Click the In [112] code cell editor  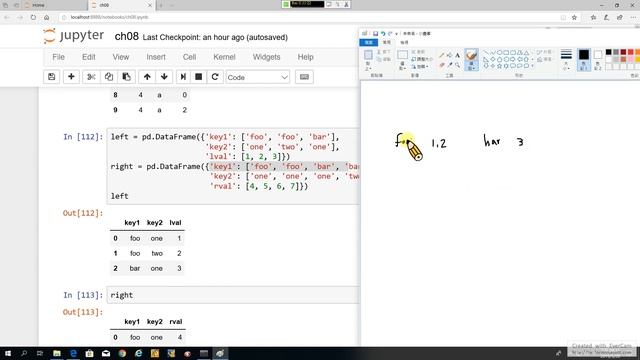coord(233,166)
